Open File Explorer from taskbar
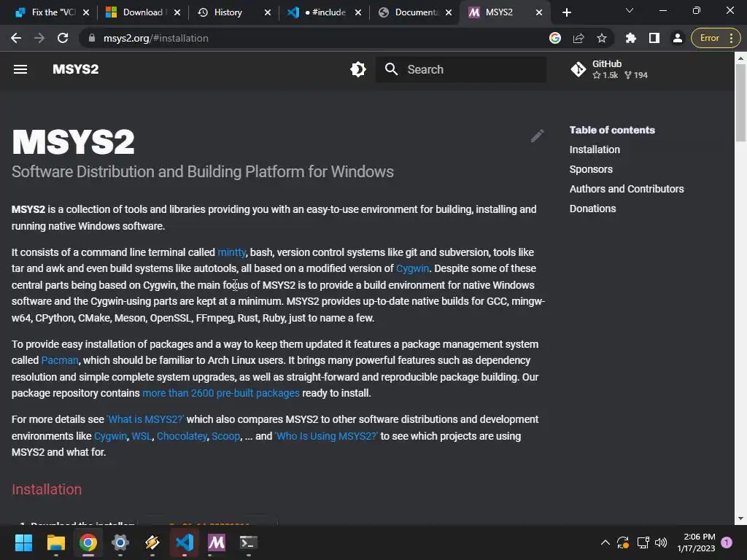The image size is (747, 560). [55, 542]
